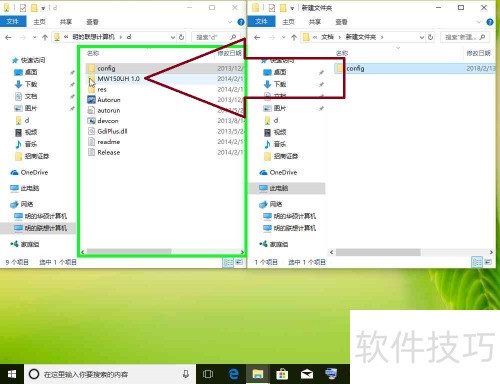
Task: Click chevron after 新建文件夹 in address bar
Action: coord(382,37)
